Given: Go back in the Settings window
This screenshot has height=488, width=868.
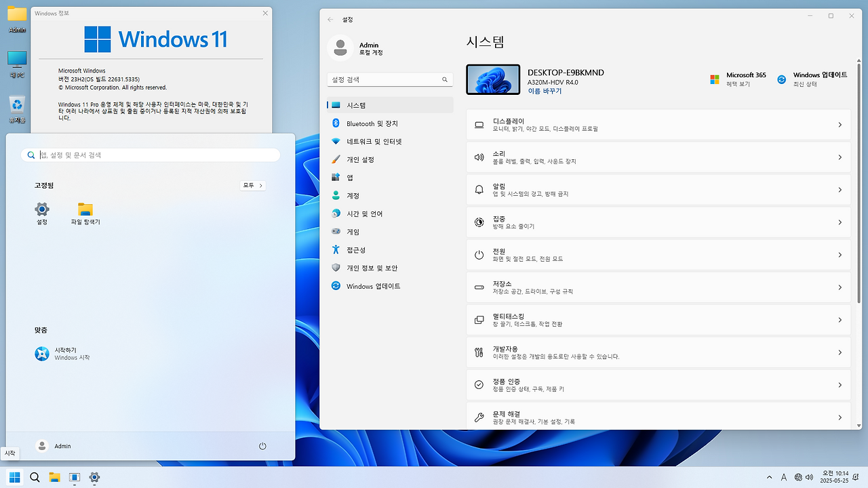Looking at the screenshot, I should 330,20.
